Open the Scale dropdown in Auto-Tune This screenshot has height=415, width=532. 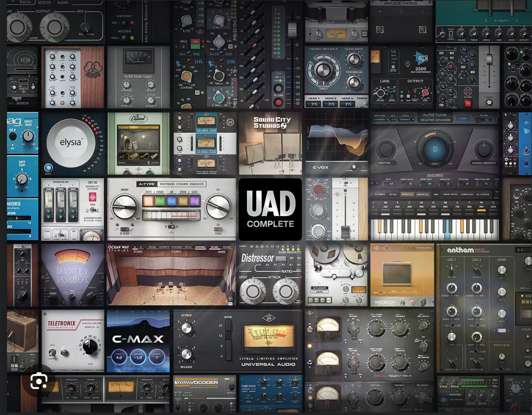click(406, 119)
